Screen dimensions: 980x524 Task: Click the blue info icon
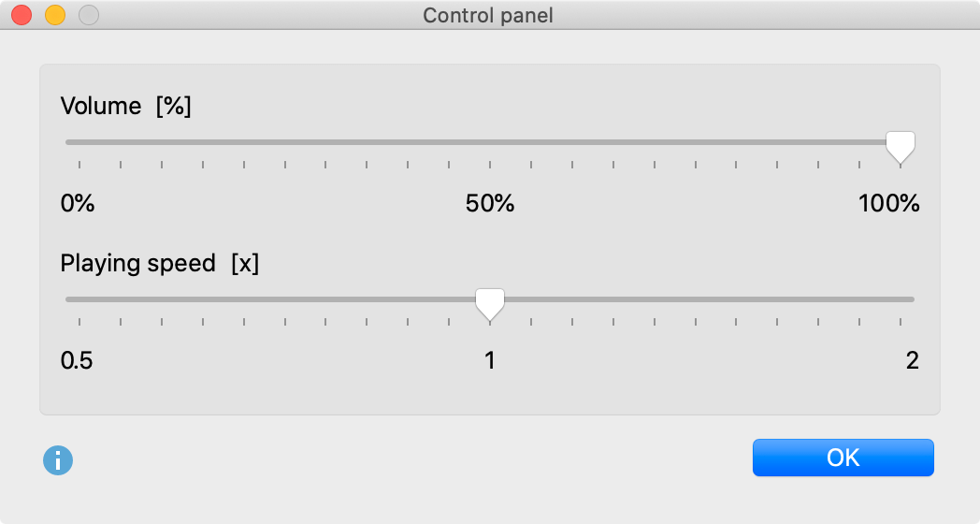[x=58, y=459]
